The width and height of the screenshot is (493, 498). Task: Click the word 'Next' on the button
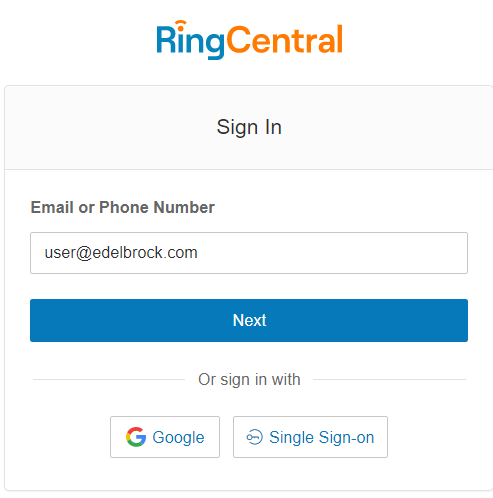click(x=249, y=320)
